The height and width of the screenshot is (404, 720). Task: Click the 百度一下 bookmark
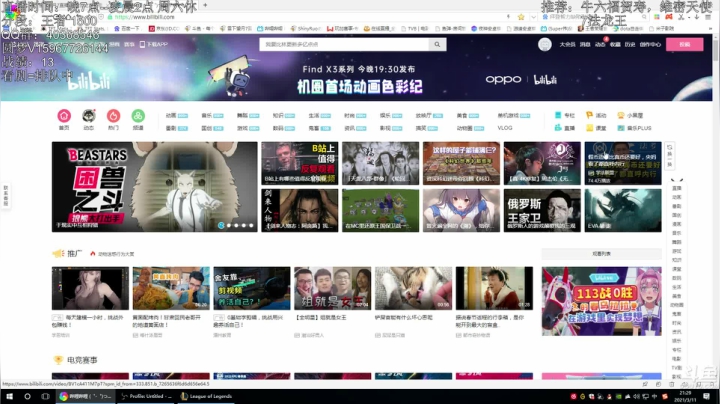(x=127, y=28)
